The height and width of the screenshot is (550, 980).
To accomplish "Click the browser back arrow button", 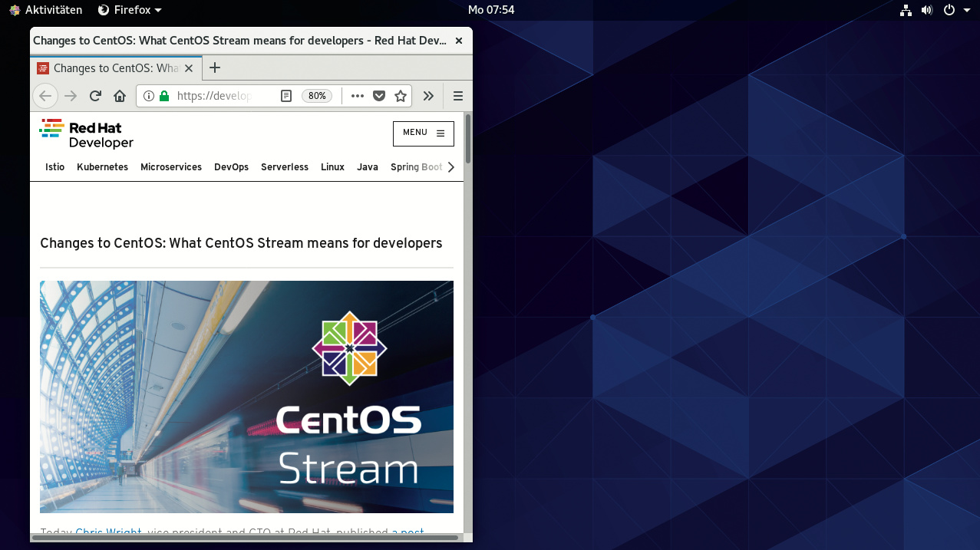I will [45, 96].
